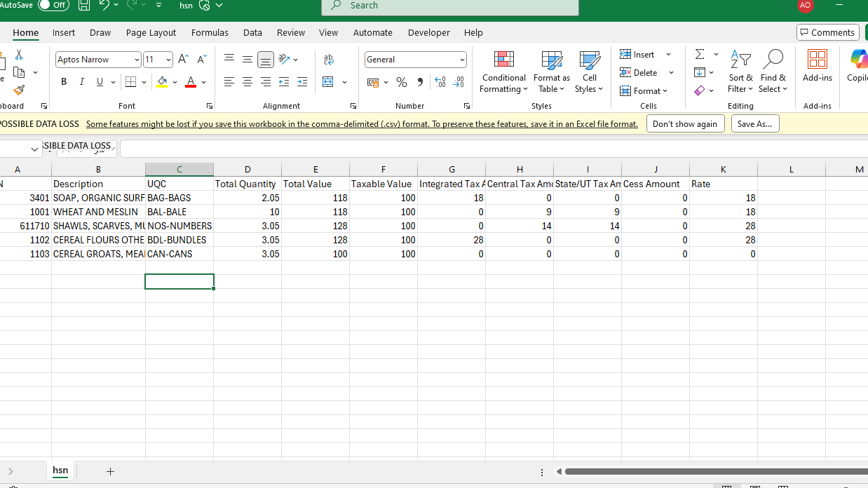Switch to the Formulas ribbon tab
The width and height of the screenshot is (868, 488).
(x=210, y=32)
